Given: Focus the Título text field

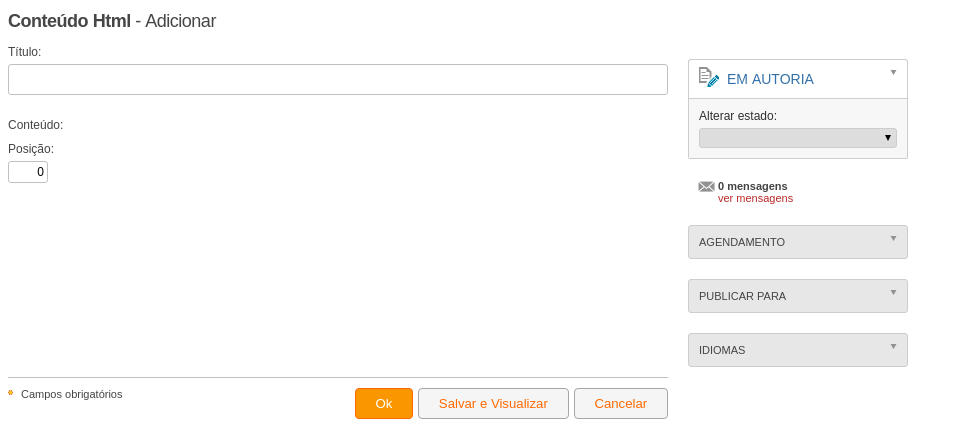Looking at the screenshot, I should [x=338, y=80].
